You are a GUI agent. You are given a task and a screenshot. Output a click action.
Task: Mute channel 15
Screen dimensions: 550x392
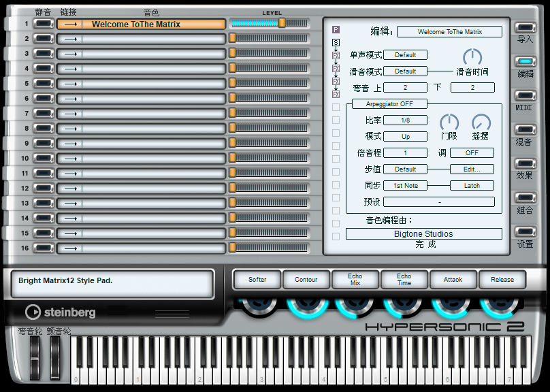coord(44,233)
